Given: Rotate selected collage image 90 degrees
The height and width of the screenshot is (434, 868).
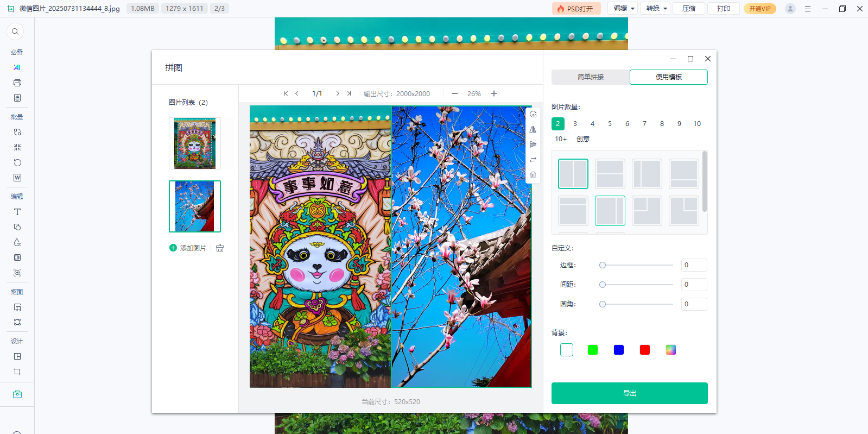Looking at the screenshot, I should coord(533,114).
